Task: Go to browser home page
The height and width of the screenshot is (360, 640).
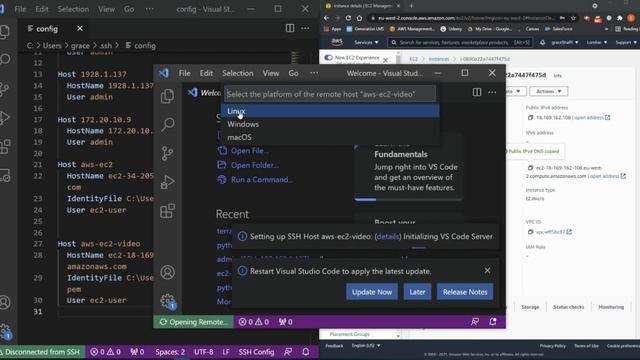Action: coord(359,18)
